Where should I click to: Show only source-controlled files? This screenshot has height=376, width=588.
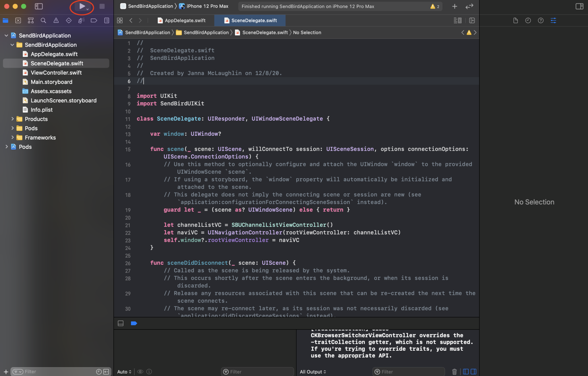106,372
